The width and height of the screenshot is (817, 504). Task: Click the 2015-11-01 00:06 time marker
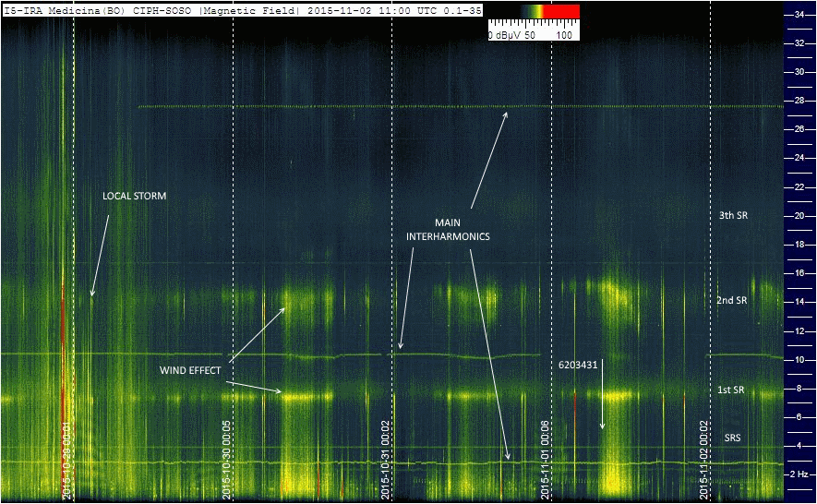click(546, 461)
